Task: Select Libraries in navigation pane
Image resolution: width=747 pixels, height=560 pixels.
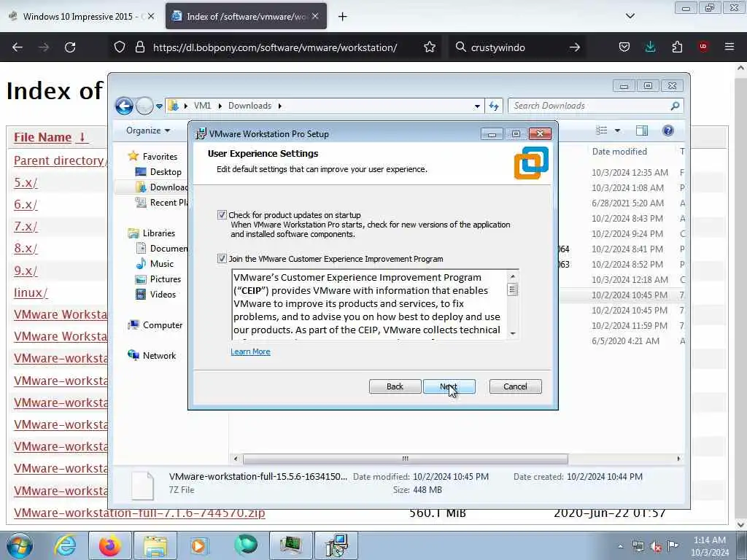Action: tap(158, 233)
